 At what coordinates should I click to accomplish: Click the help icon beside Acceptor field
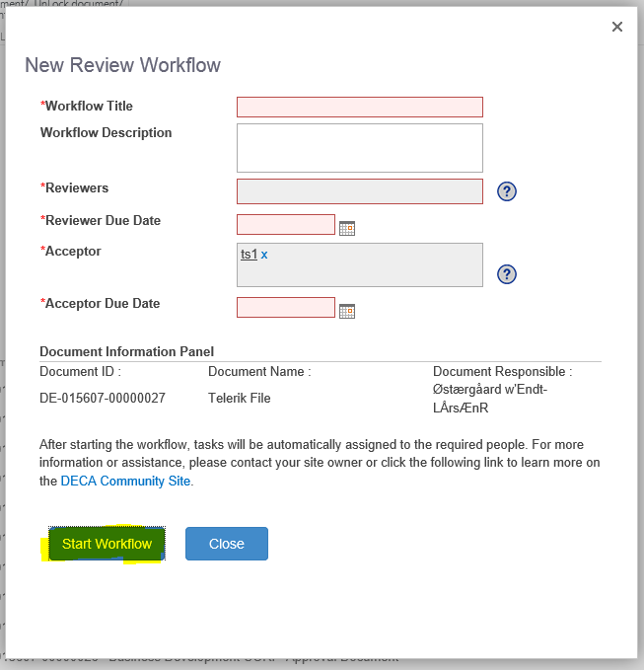coord(507,274)
